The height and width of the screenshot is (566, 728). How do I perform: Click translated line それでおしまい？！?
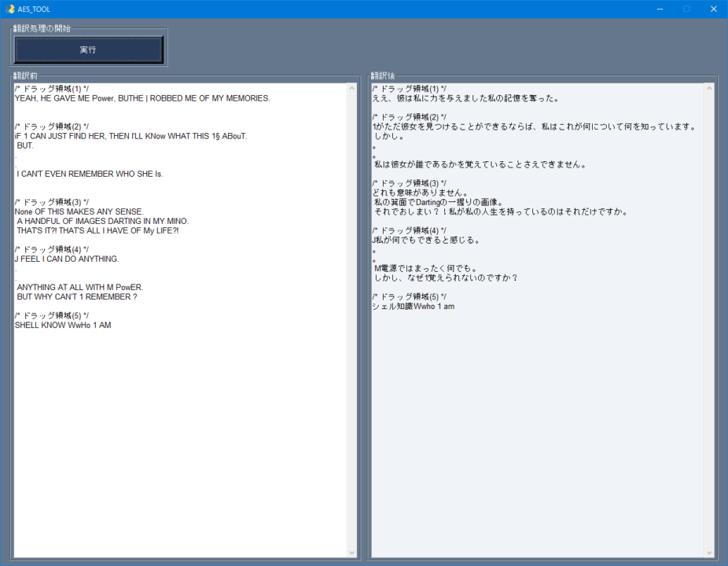502,211
